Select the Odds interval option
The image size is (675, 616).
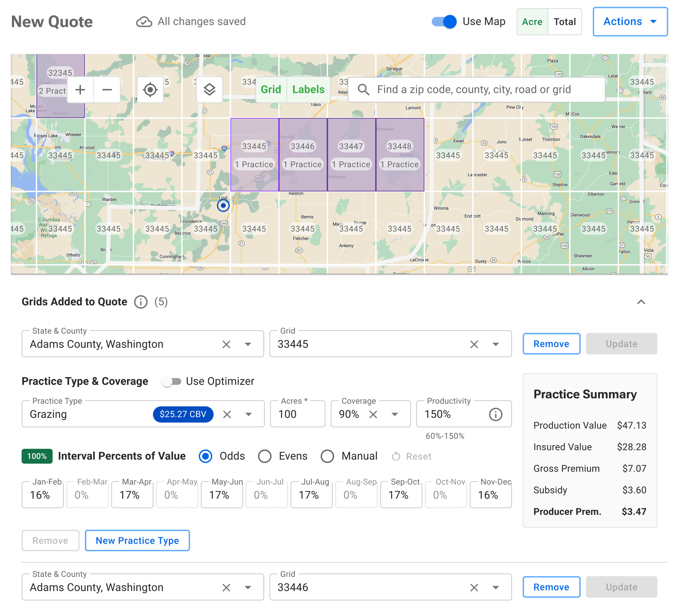coord(205,457)
